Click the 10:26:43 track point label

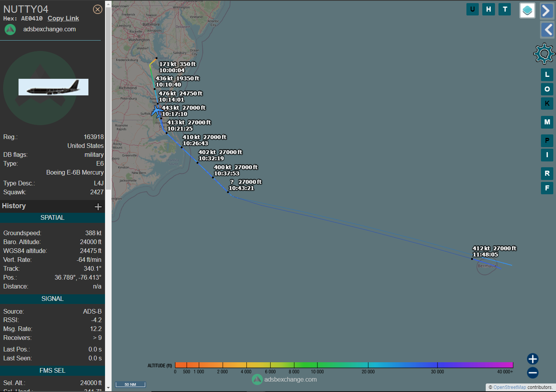pyautogui.click(x=204, y=140)
